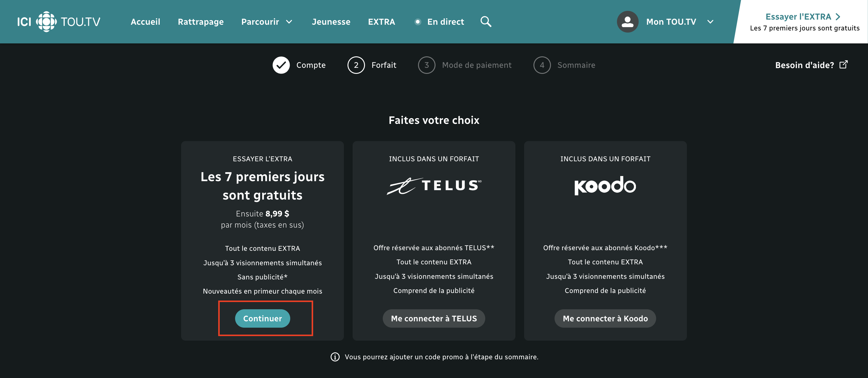This screenshot has width=868, height=378.
Task: Click the promo code info icon
Action: (335, 357)
